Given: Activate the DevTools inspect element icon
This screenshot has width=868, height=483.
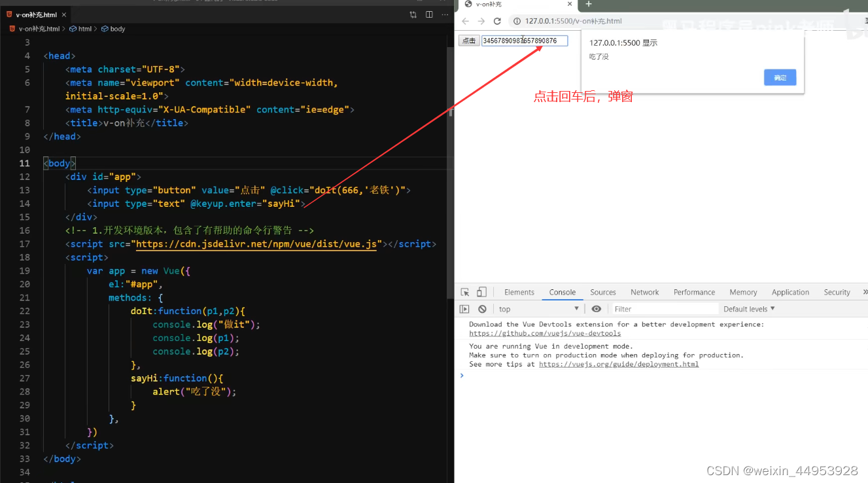Looking at the screenshot, I should pos(465,292).
